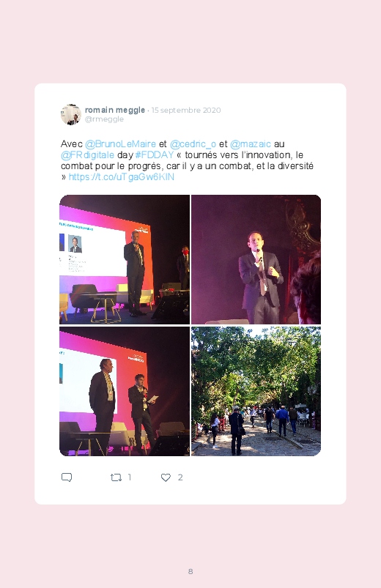Click the retweet count number 1
Screen dimensions: 381x588
tap(130, 477)
